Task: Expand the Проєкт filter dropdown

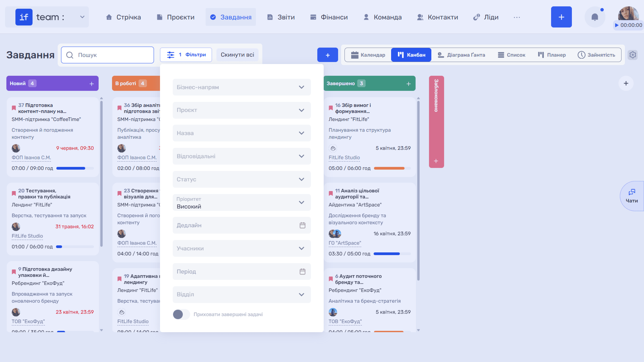Action: point(241,110)
